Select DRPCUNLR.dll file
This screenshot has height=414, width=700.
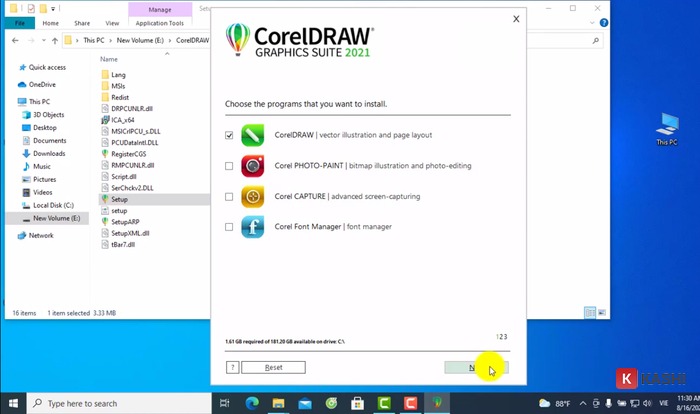click(x=132, y=109)
